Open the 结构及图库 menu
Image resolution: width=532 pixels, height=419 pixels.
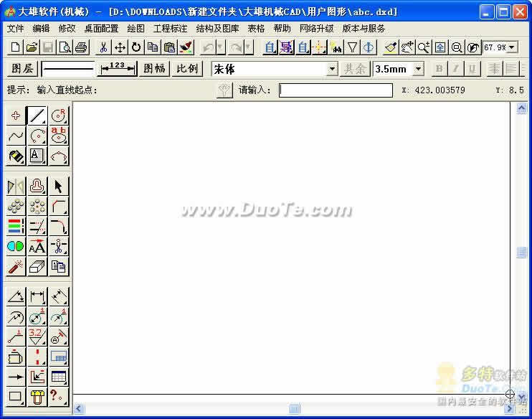[217, 29]
